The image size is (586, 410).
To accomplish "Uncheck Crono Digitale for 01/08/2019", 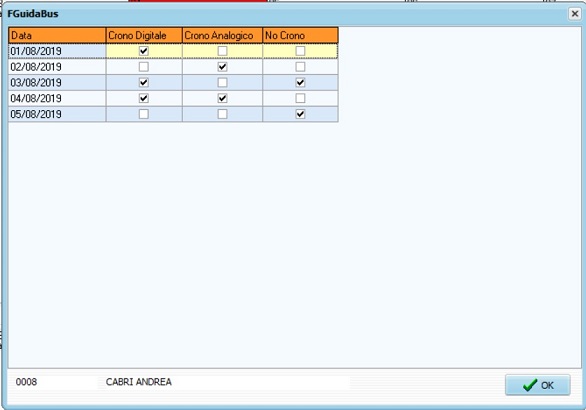I will (x=144, y=51).
